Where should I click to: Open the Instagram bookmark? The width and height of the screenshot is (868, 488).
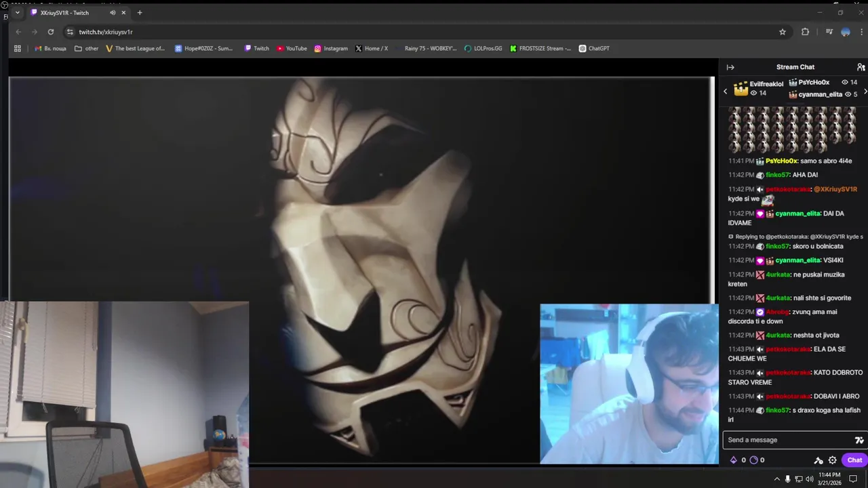(331, 49)
